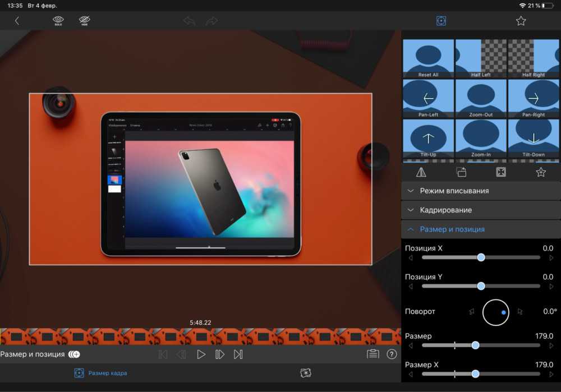Click the mirror flip icon below presets
Screen dimensions: 561x392
point(421,172)
